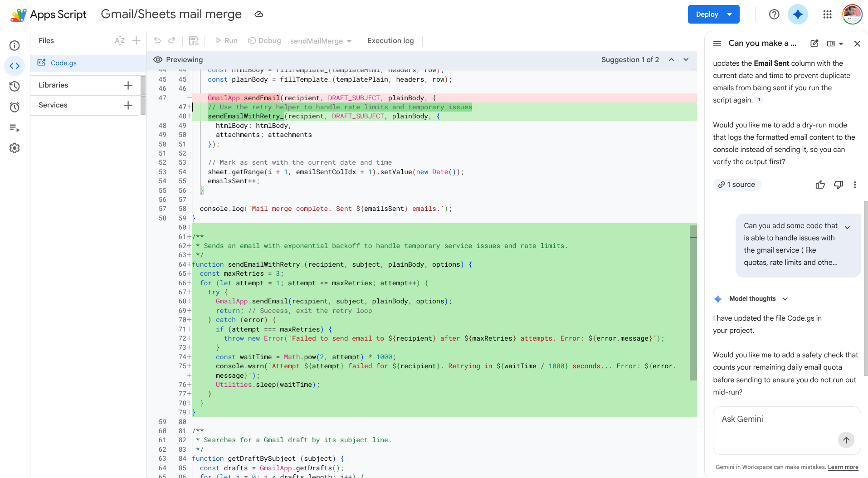Open the Gemini panel layout dropdown
The image size is (868, 478).
click(835, 44)
